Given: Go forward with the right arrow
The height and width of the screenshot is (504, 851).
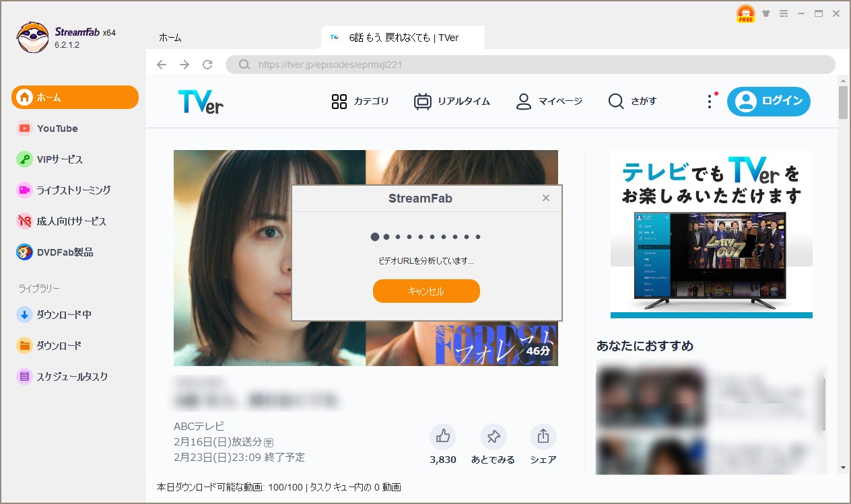Looking at the screenshot, I should [x=184, y=65].
